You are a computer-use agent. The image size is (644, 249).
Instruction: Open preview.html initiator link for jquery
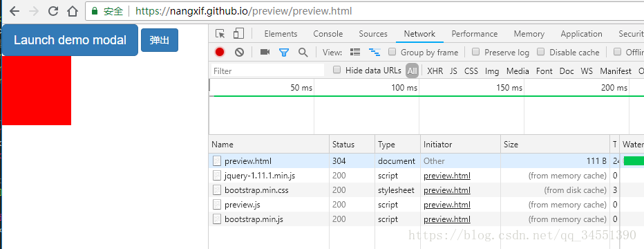point(447,176)
